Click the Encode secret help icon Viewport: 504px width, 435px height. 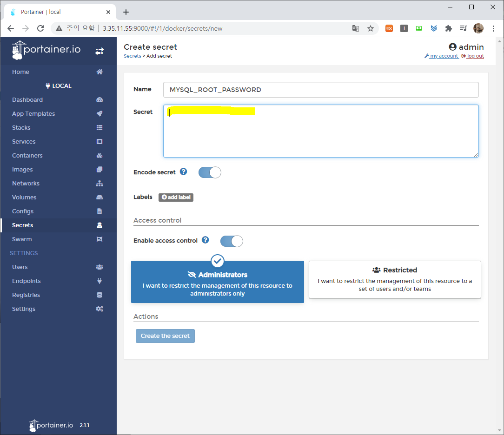pos(184,172)
